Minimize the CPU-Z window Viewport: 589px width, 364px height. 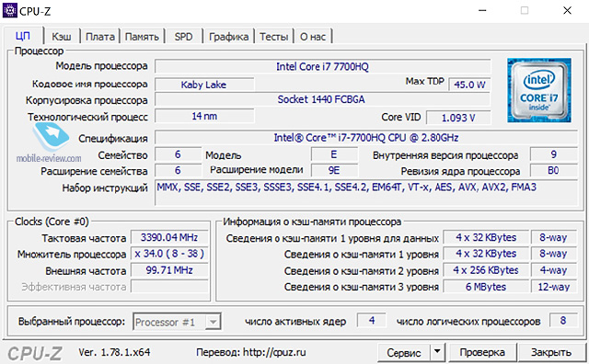(x=482, y=10)
